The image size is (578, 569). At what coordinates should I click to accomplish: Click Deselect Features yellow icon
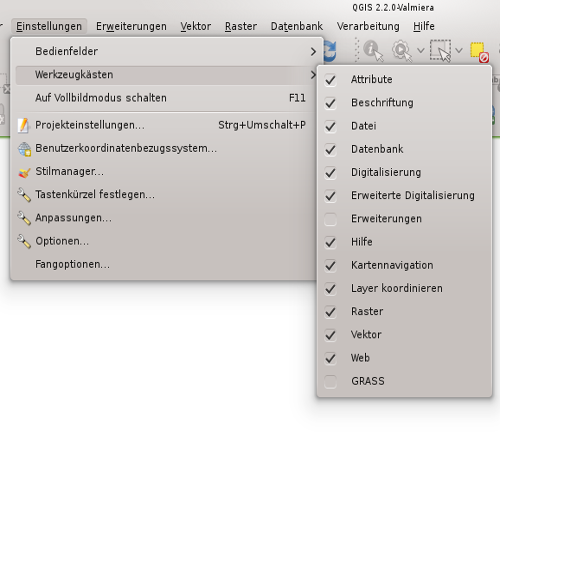479,52
